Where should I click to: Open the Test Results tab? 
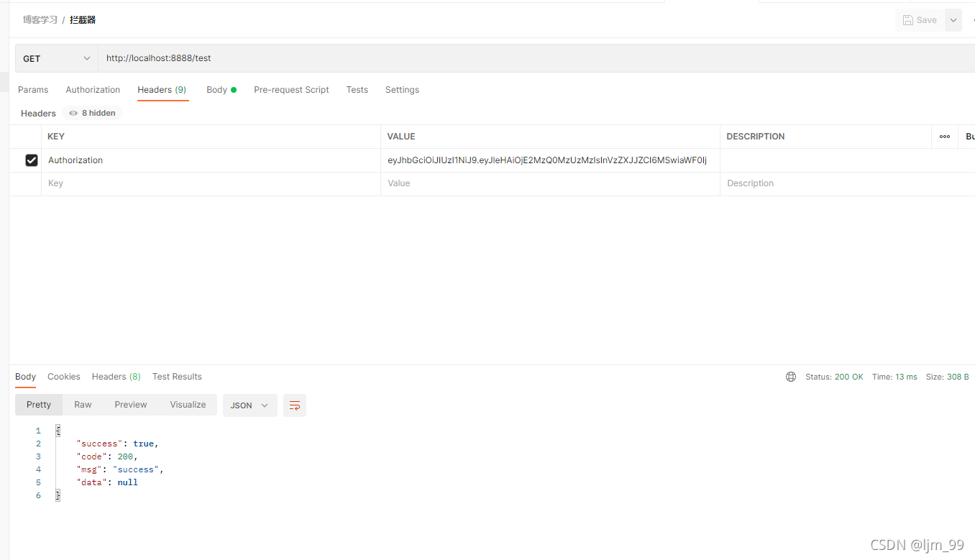[x=177, y=377]
